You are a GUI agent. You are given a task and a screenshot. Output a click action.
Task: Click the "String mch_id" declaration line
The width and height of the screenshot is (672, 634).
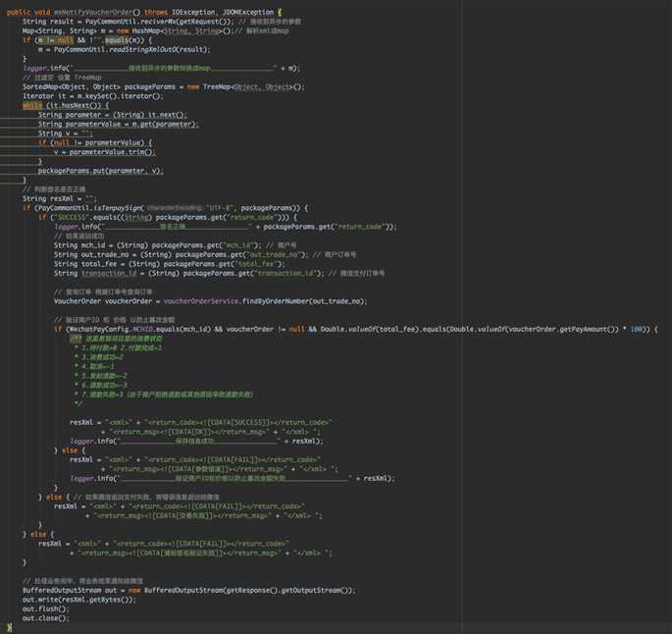click(157, 245)
